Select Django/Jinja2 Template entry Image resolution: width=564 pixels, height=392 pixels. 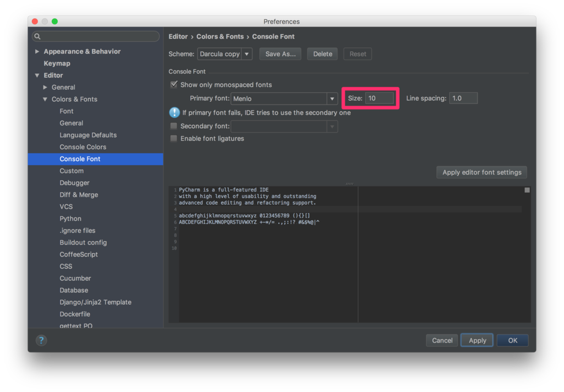(x=95, y=302)
